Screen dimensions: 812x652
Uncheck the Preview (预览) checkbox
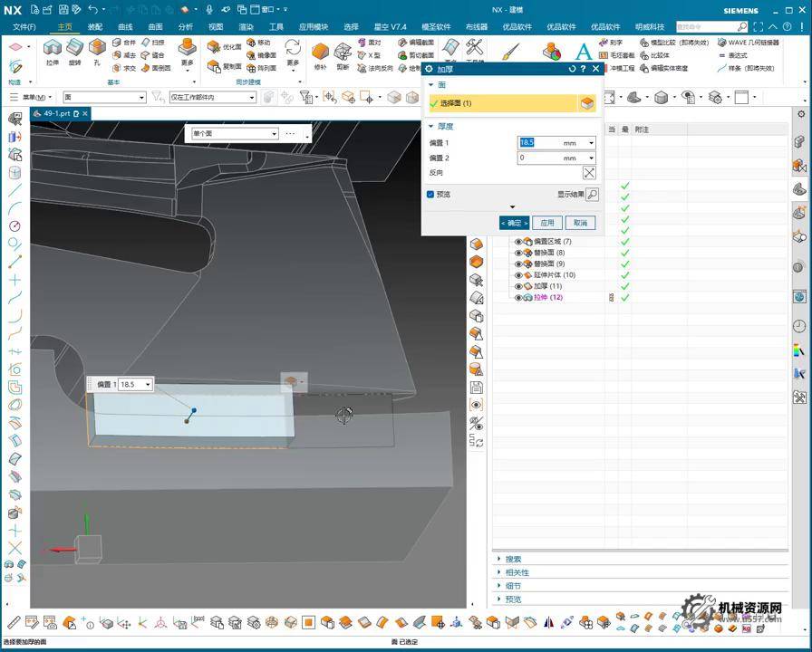(430, 194)
